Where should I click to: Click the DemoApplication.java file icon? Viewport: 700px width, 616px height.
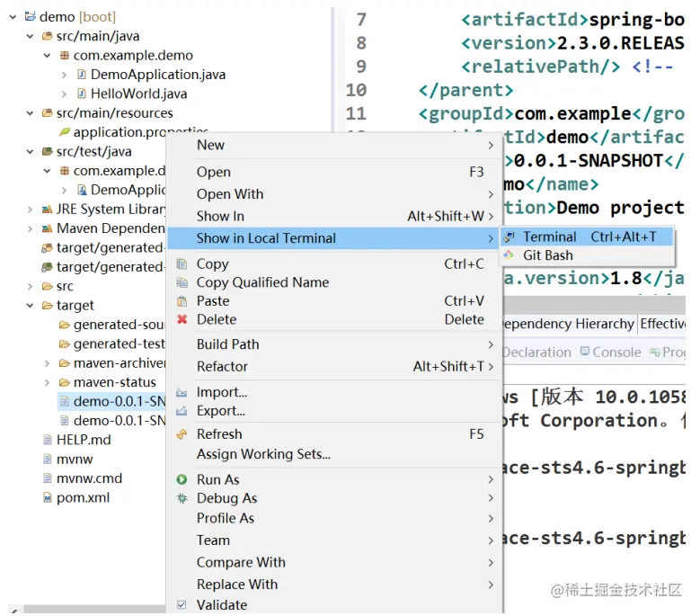81,74
